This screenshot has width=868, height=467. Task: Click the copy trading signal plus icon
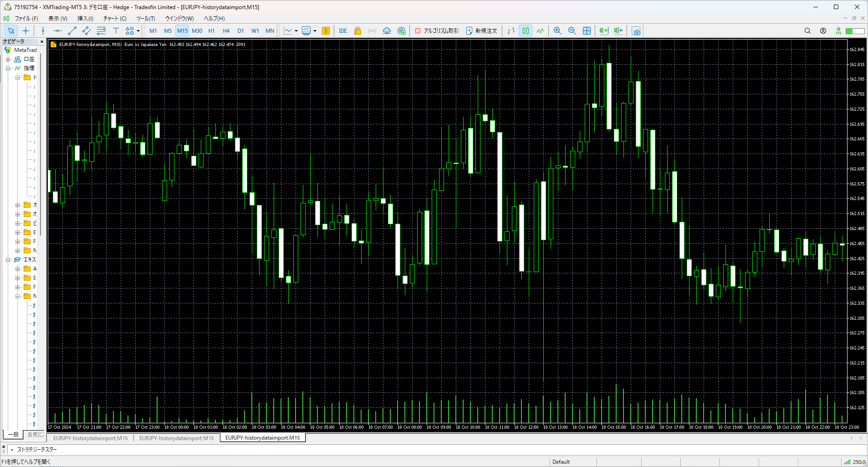[x=401, y=31]
